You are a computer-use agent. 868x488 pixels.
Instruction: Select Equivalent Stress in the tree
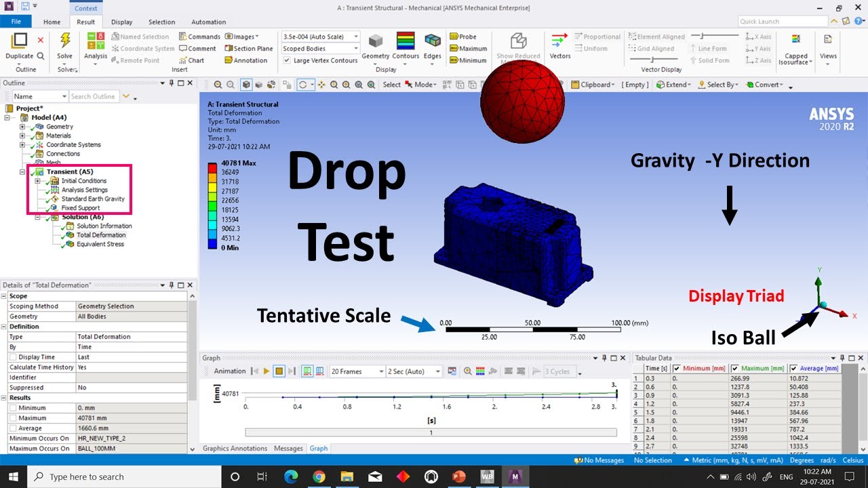(100, 244)
